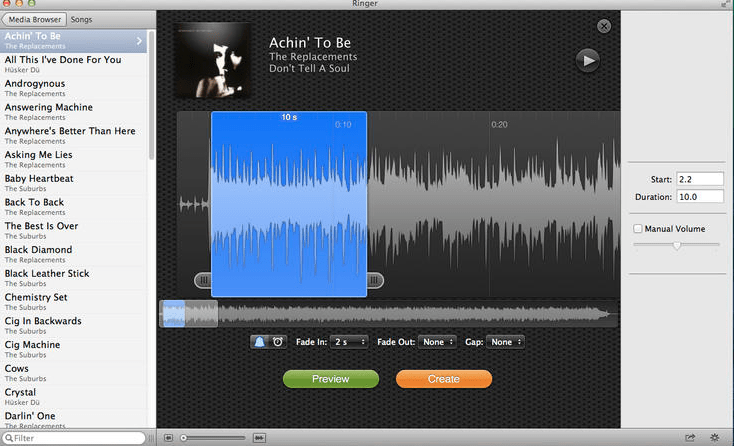The image size is (734, 446).
Task: Click the orange Create button
Action: tap(444, 379)
